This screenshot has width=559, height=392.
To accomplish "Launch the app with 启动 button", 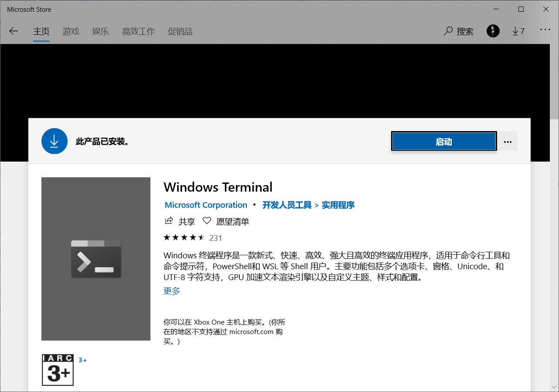I will coord(444,142).
